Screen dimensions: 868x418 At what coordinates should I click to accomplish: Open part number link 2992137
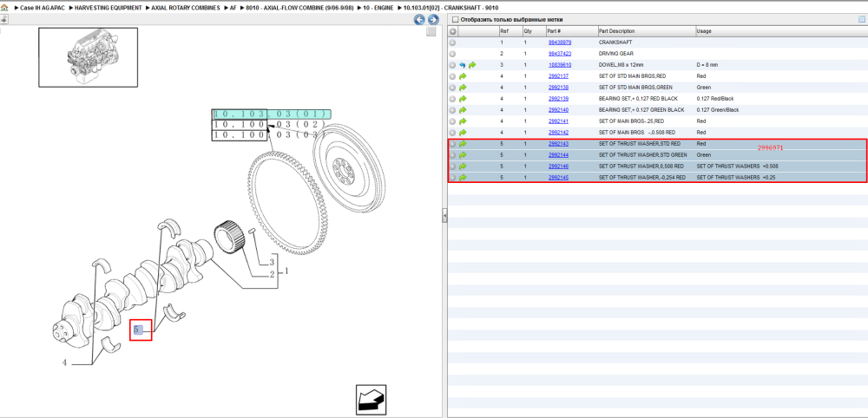pyautogui.click(x=558, y=76)
